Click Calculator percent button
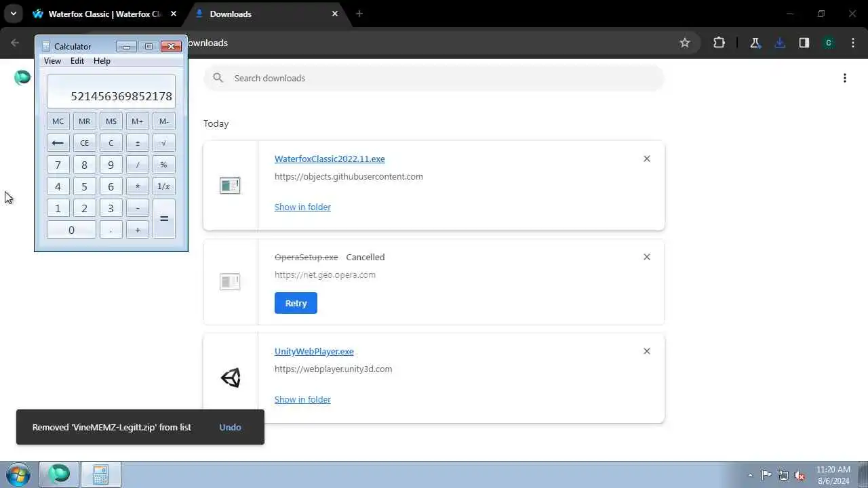The image size is (868, 488). pos(163,165)
